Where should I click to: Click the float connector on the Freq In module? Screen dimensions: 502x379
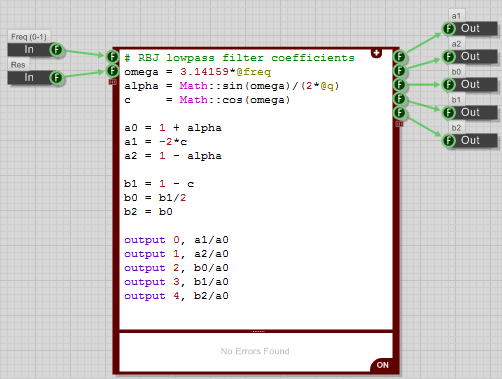tap(56, 50)
